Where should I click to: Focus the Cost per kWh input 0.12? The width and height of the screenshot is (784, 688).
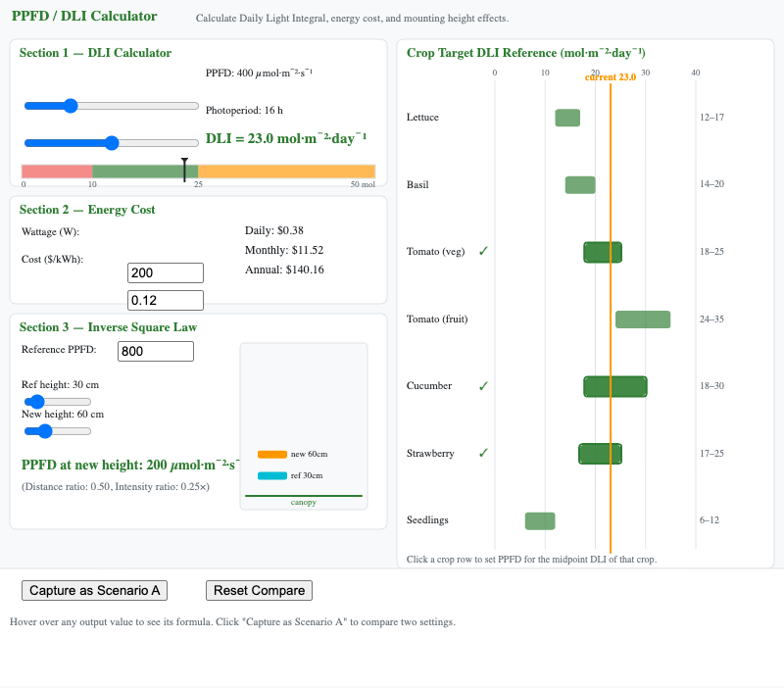coord(166,301)
